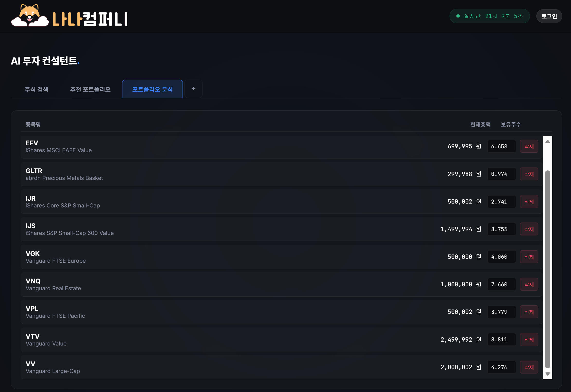
Task: Click the plus icon to add a tab
Action: tap(193, 89)
